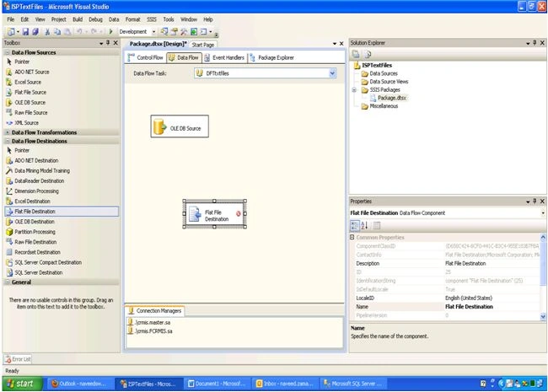Image resolution: width=548 pixels, height=392 pixels.
Task: Click the Save icon in toolbar
Action: [25, 32]
